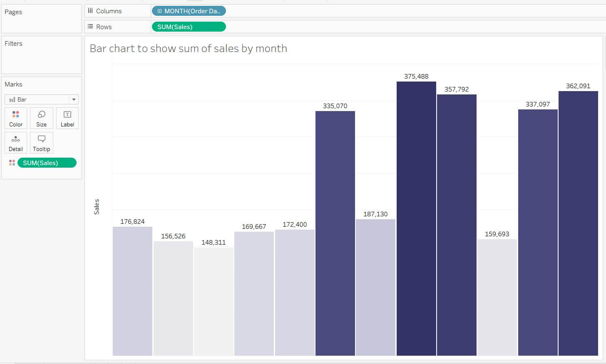Click the chart title text

(x=188, y=49)
